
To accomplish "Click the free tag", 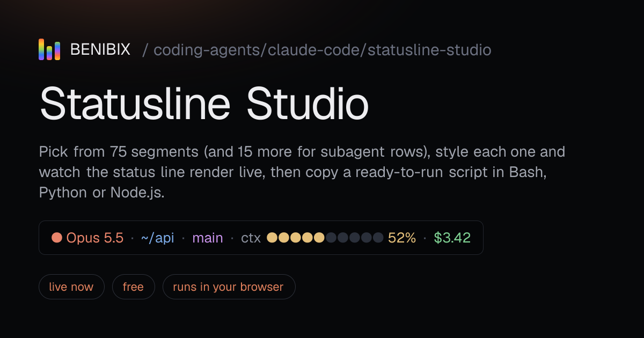I will point(133,287).
